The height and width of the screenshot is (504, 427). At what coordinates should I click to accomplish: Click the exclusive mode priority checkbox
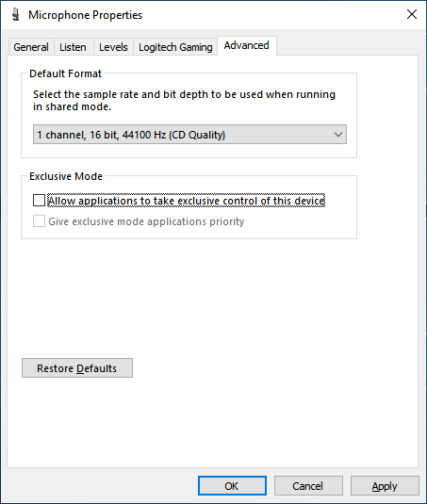(x=39, y=221)
